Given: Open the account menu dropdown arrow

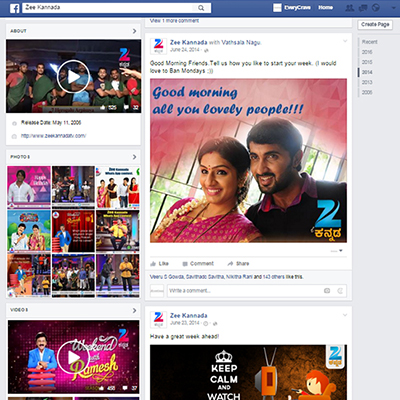Looking at the screenshot, I should pyautogui.click(x=394, y=8).
